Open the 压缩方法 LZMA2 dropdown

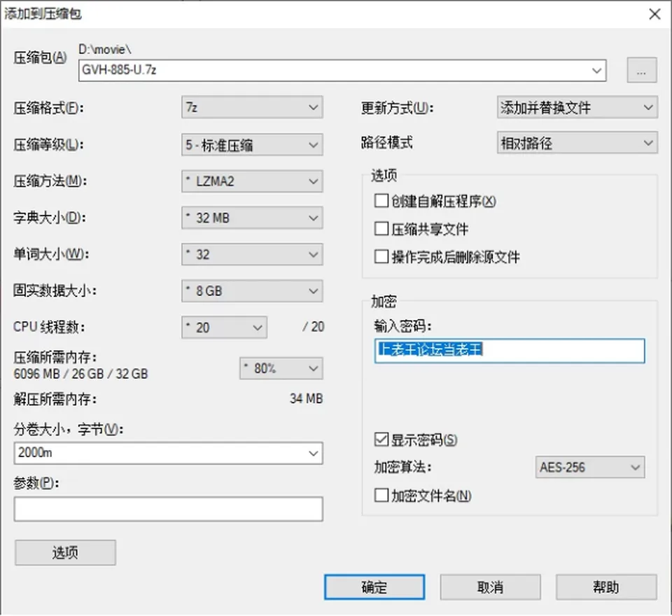pyautogui.click(x=252, y=181)
